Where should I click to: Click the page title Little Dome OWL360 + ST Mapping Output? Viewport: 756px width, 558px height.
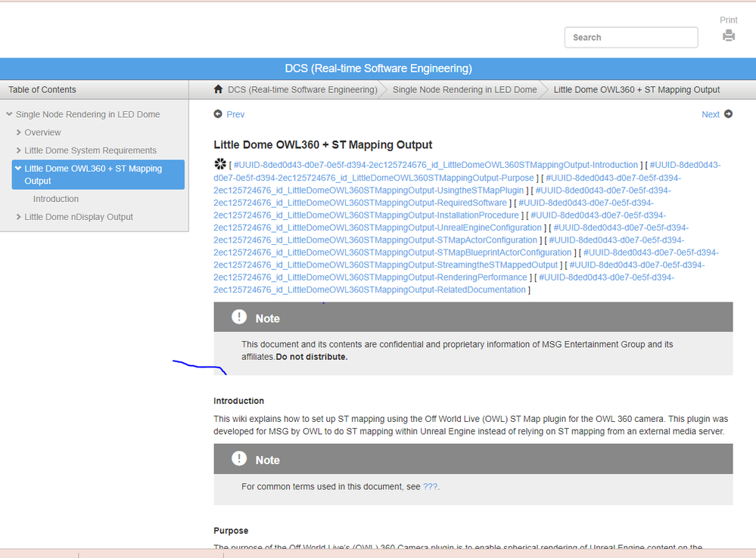click(x=323, y=144)
